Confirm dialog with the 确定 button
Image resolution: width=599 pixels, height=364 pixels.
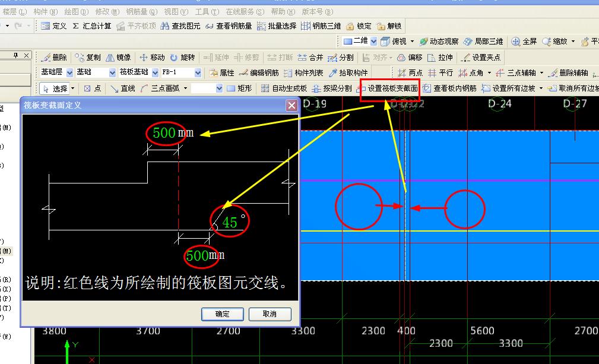pyautogui.click(x=222, y=314)
